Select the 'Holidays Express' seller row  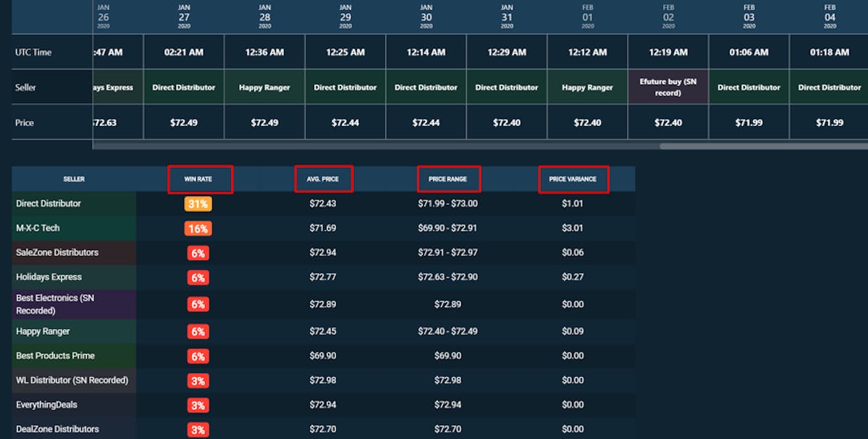[324, 277]
